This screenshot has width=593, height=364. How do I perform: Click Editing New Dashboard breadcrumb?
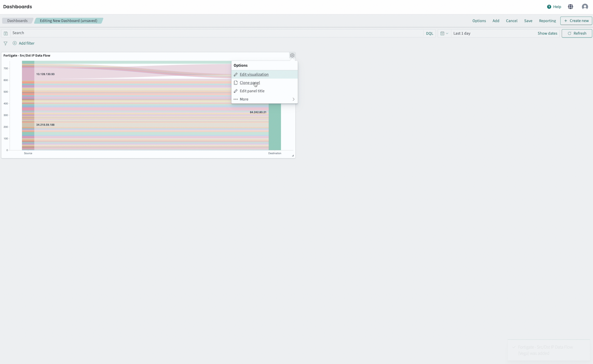(68, 21)
